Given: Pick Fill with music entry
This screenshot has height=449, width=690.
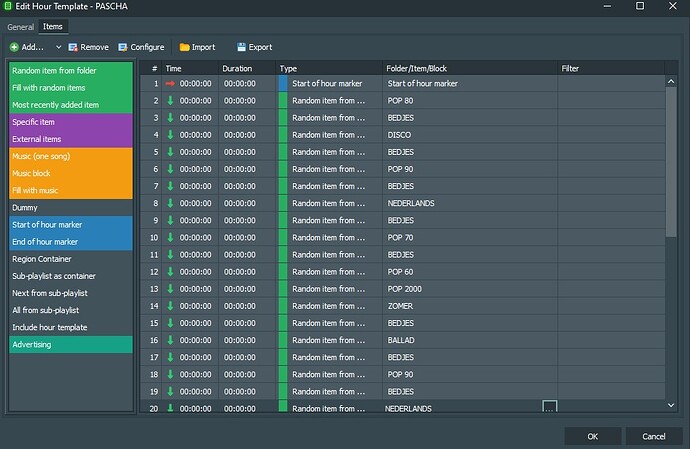Looking at the screenshot, I should [70, 191].
